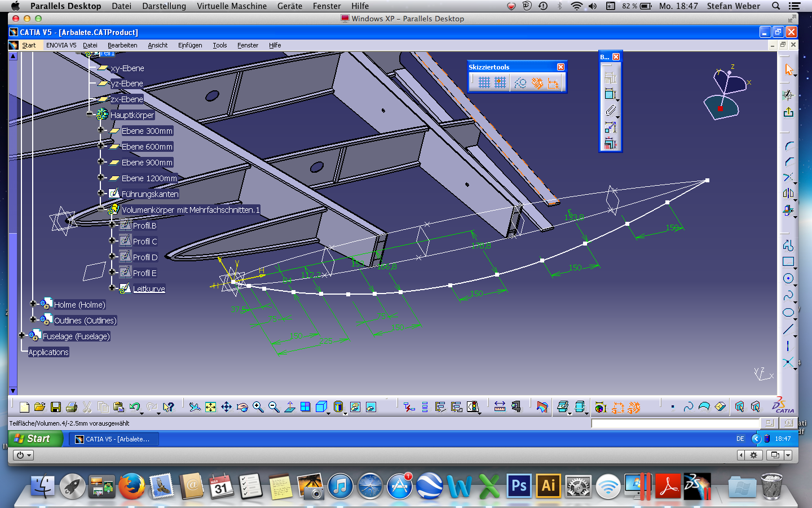Click the isometric view cube icon

tap(321, 407)
